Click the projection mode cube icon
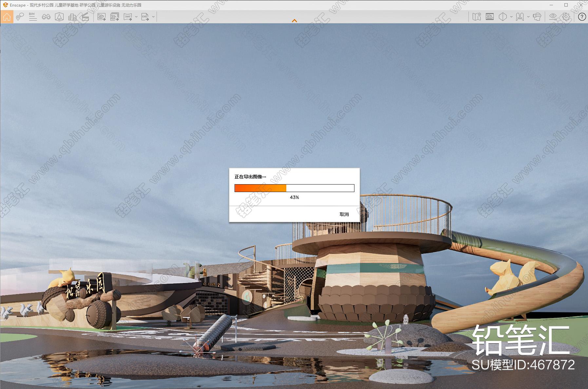Screen dimensions: 588x389 (x=503, y=16)
